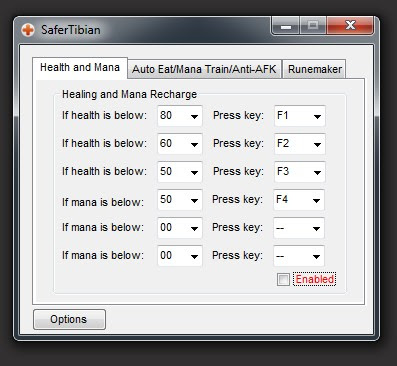This screenshot has height=366, width=397.
Task: Tick the Enabled checkbox
Action: point(283,279)
